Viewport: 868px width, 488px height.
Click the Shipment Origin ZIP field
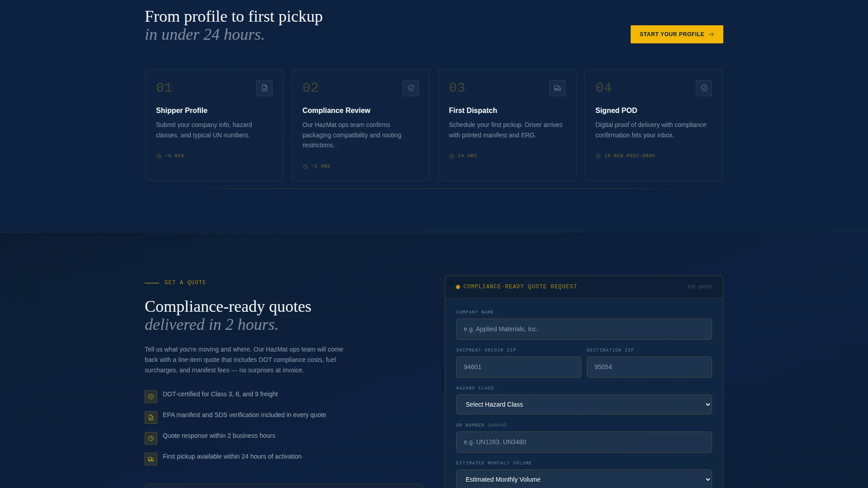click(x=519, y=367)
